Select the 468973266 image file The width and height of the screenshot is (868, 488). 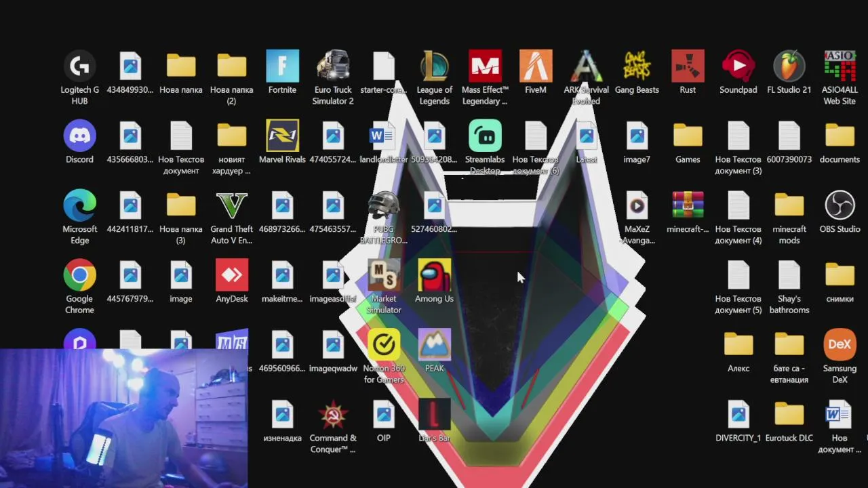282,211
